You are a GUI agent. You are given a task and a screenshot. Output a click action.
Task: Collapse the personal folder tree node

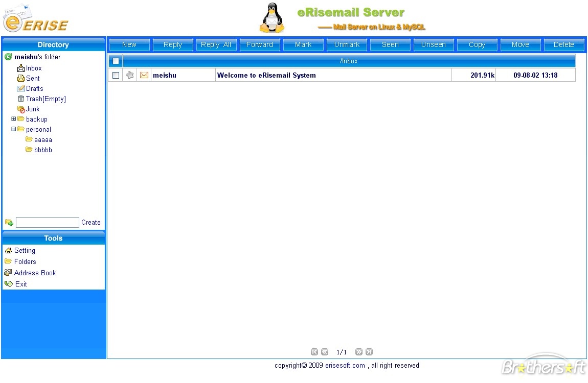(13, 129)
